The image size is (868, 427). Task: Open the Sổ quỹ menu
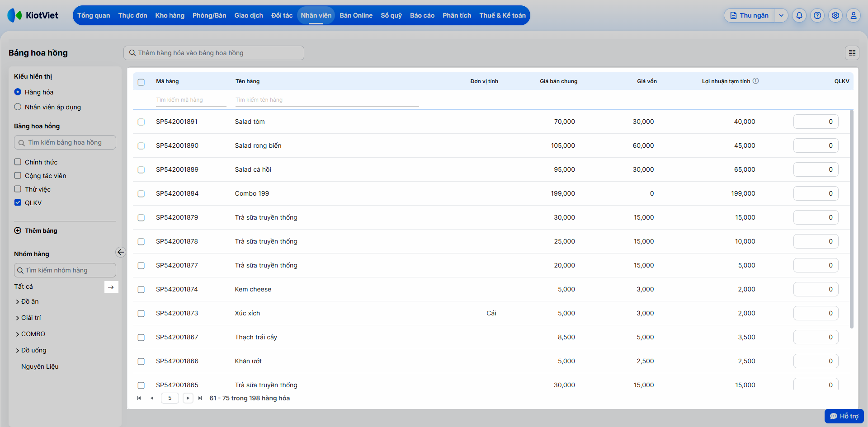[392, 15]
